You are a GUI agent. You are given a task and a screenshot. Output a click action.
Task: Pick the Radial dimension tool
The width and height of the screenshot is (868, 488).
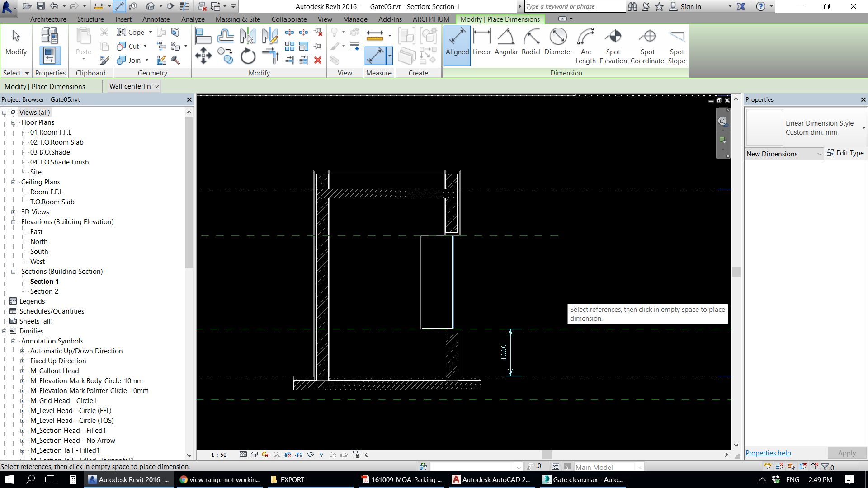[x=531, y=42]
